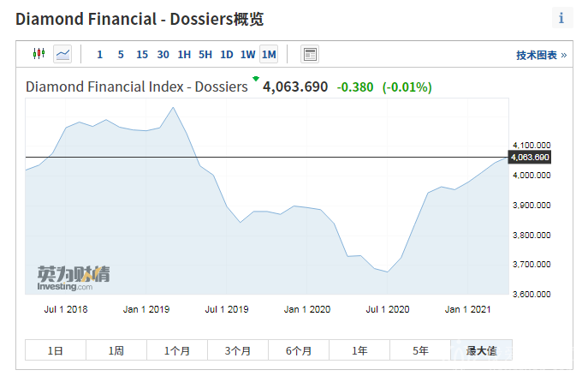Choose the 1H interval
This screenshot has height=382, width=588.
184,55
